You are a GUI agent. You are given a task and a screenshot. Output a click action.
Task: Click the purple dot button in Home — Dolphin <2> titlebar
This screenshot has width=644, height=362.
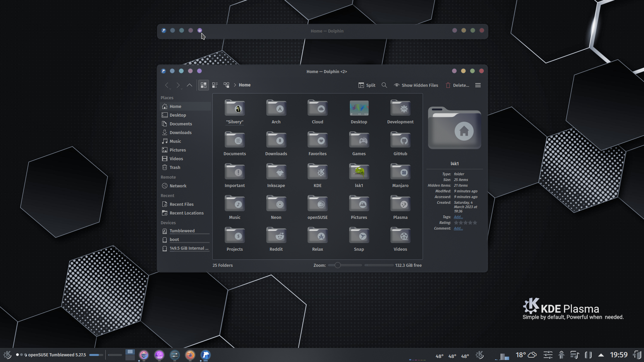coord(200,71)
